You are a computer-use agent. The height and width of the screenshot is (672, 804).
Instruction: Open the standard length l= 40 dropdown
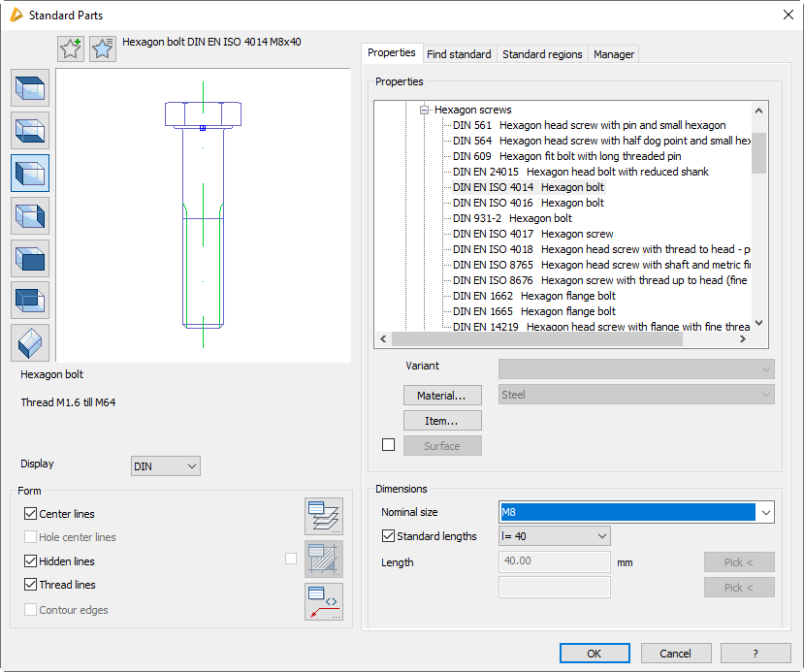tap(554, 536)
